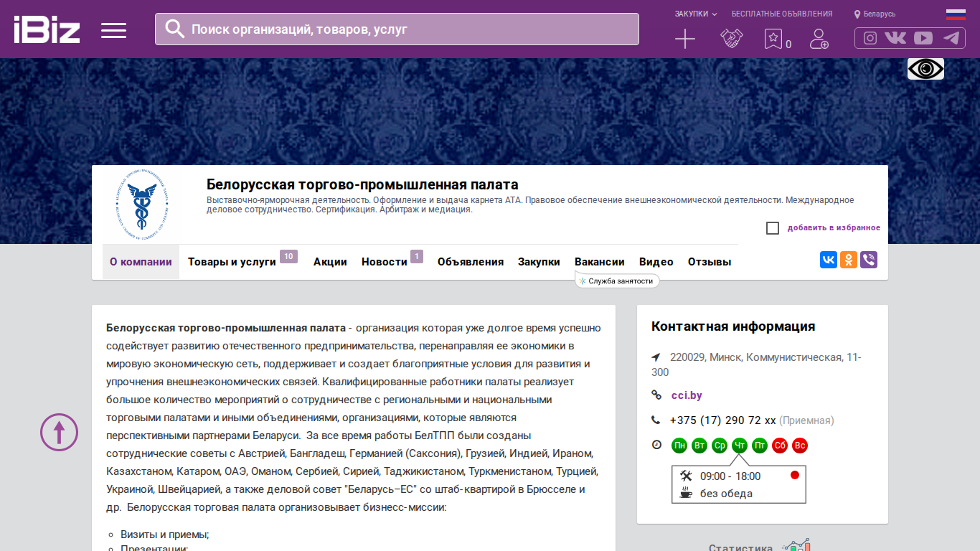This screenshot has width=980, height=551.
Task: Open the iBiz Instagram page
Action: [x=870, y=38]
